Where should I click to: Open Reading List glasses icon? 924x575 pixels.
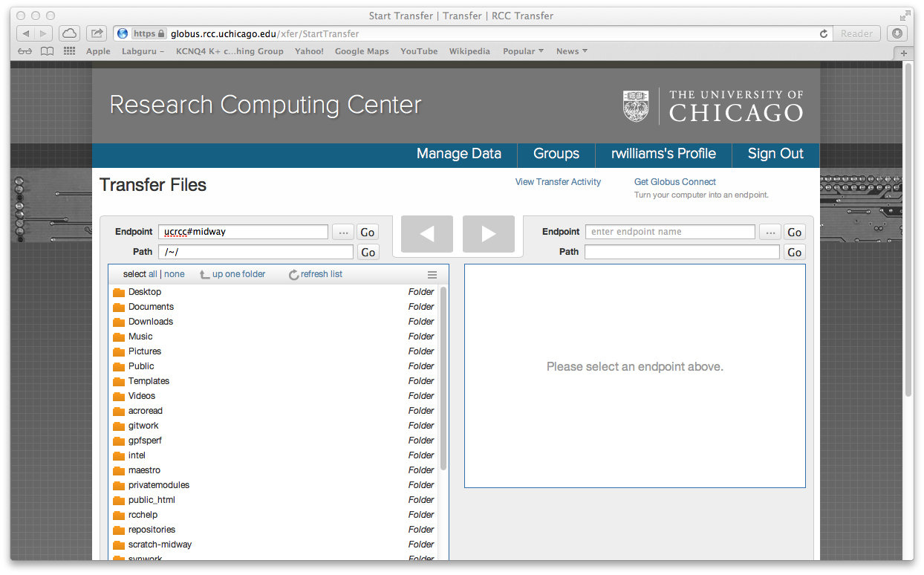25,51
